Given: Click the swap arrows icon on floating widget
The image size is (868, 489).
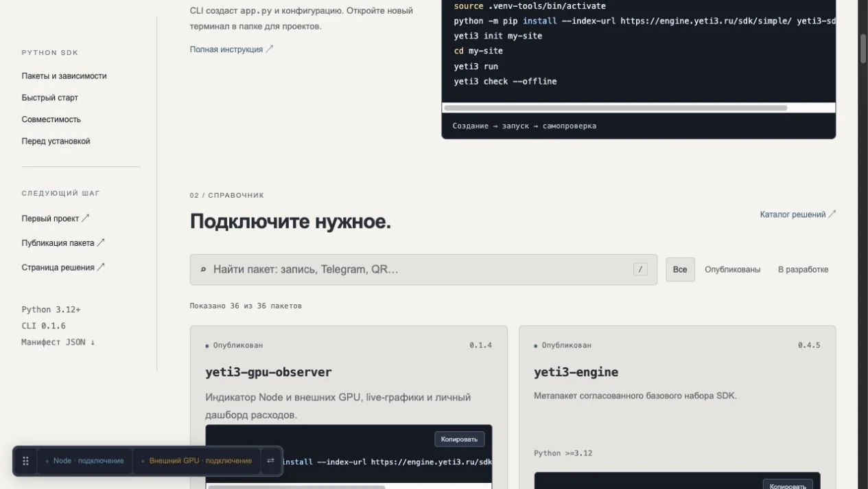Looking at the screenshot, I should (x=270, y=461).
